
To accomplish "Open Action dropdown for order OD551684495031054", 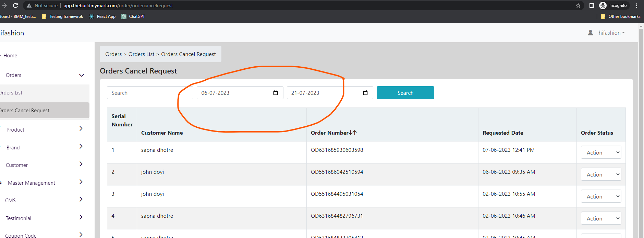I will (601, 196).
